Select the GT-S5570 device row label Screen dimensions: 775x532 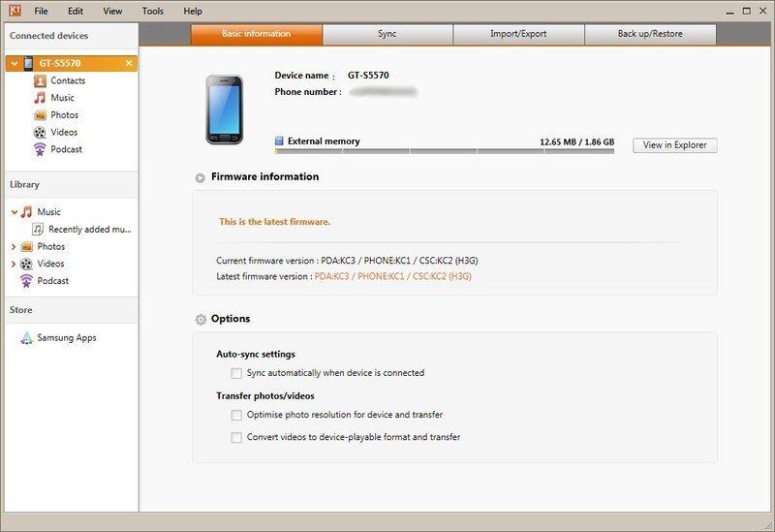pos(60,63)
